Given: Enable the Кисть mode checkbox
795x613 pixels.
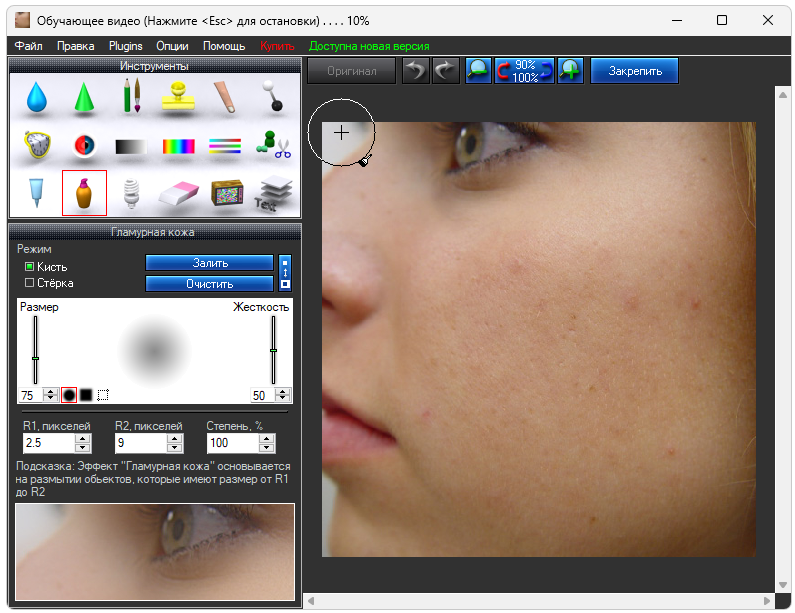Looking at the screenshot, I should (29, 267).
